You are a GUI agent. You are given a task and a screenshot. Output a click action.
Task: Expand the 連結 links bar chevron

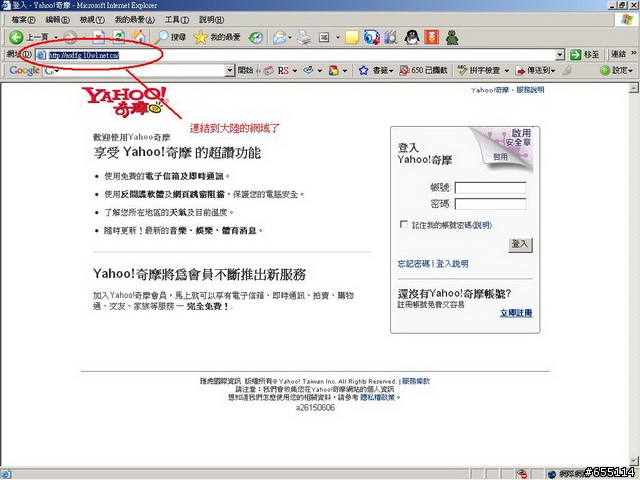coord(633,53)
